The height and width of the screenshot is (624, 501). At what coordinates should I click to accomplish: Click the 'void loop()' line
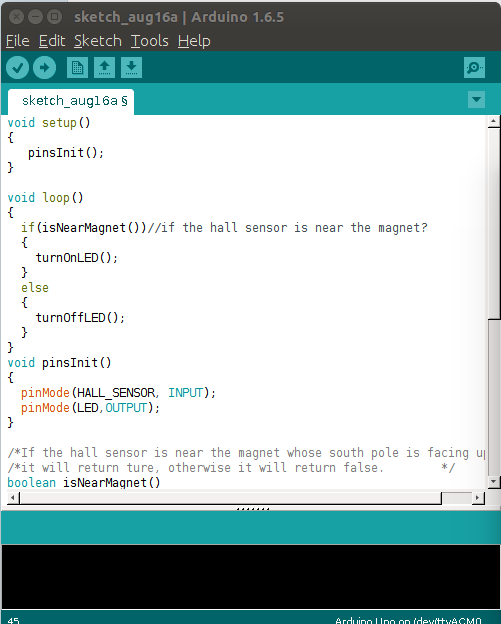(x=45, y=198)
